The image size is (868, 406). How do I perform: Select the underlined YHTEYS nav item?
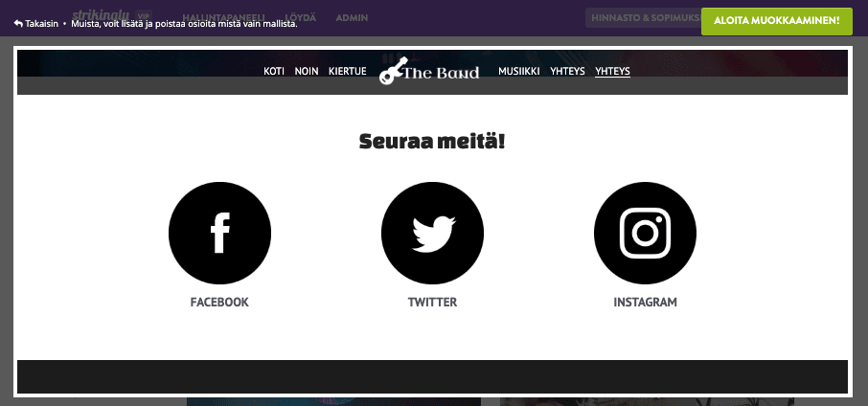point(612,72)
